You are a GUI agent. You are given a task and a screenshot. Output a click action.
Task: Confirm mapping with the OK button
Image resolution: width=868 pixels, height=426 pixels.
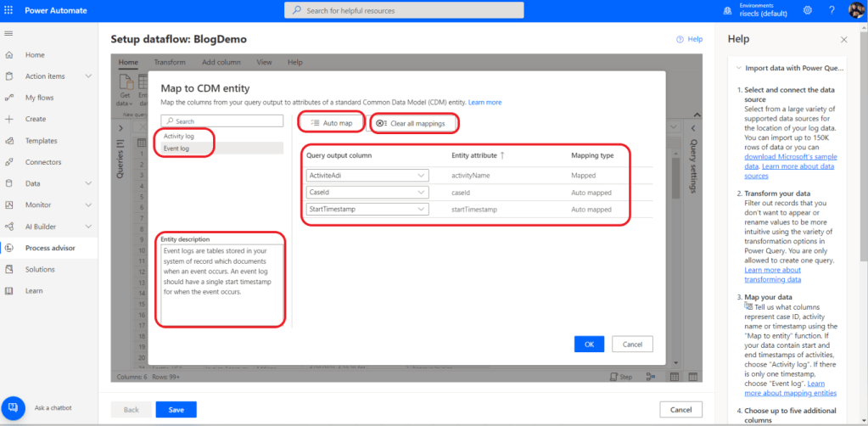click(589, 345)
